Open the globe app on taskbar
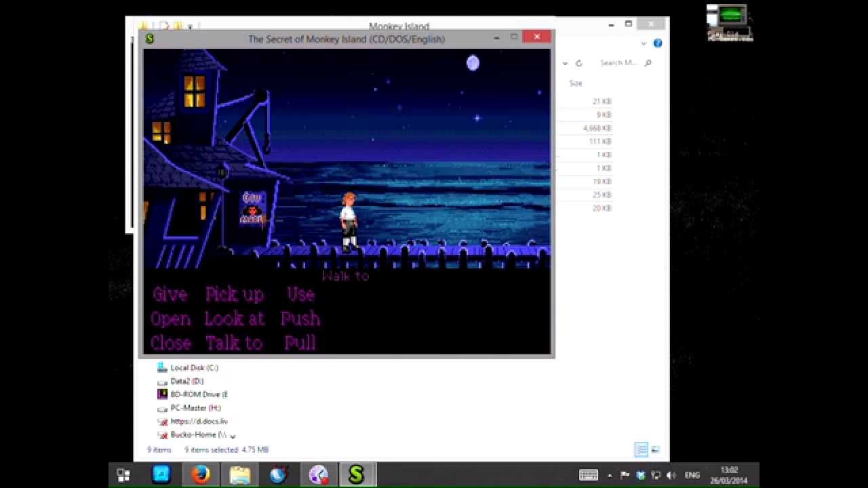Image resolution: width=868 pixels, height=488 pixels. (x=279, y=475)
